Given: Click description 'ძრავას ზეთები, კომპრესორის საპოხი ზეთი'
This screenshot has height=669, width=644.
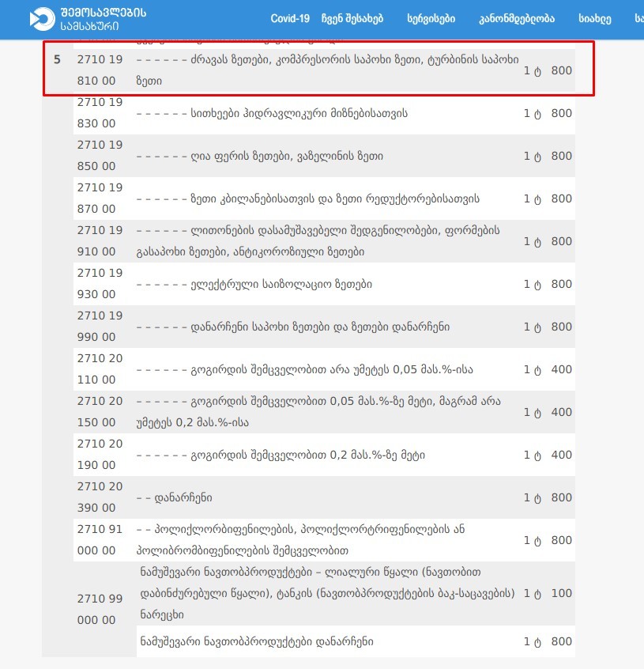Looking at the screenshot, I should [x=327, y=70].
